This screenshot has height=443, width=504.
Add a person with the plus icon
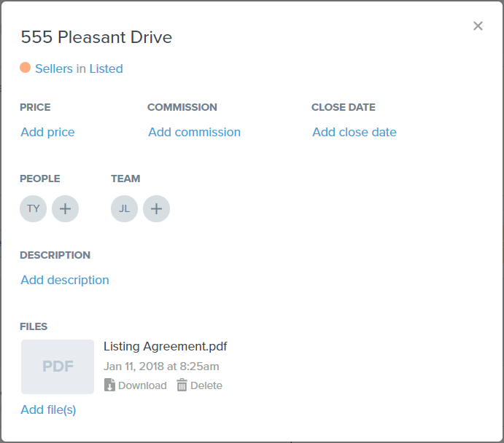tap(65, 208)
